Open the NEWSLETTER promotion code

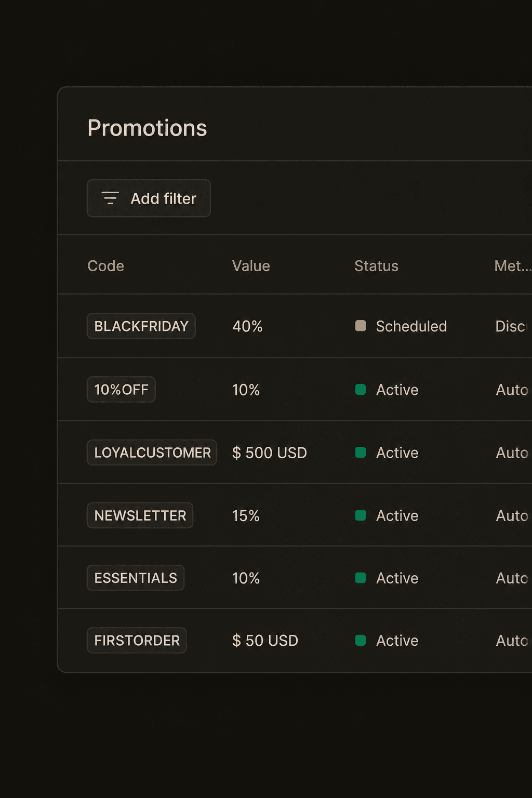point(140,515)
